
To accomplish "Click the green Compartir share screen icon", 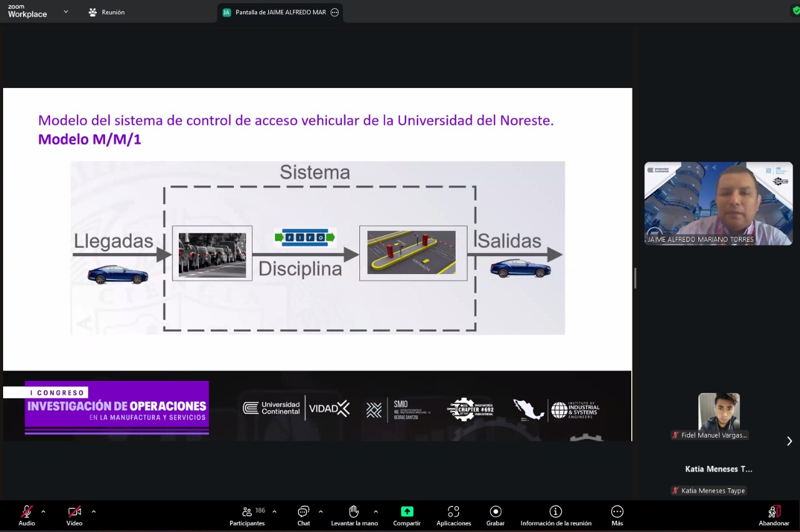I will pyautogui.click(x=407, y=511).
